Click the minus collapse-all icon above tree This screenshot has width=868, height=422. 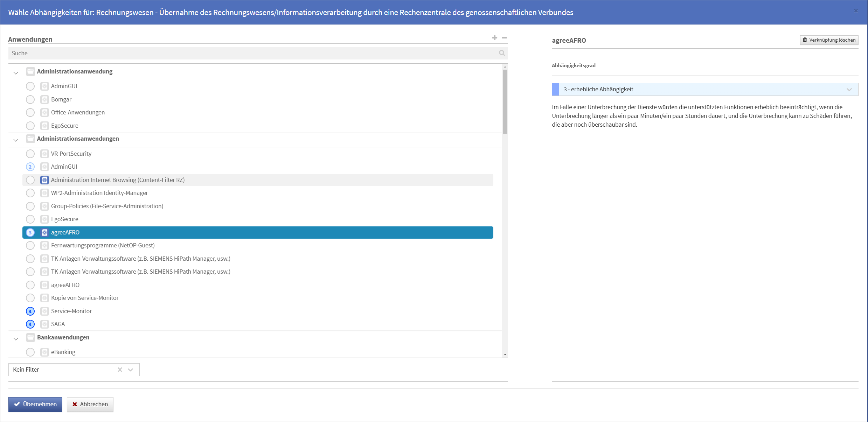click(504, 38)
